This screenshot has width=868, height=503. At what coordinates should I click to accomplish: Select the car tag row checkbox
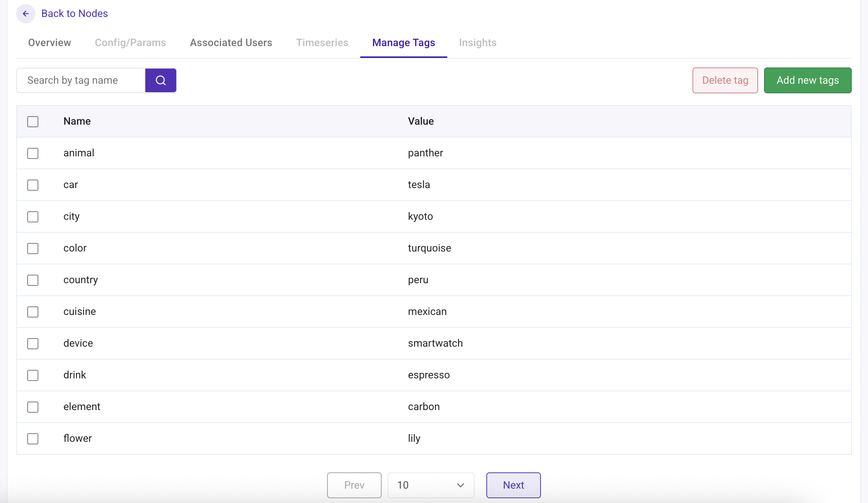point(33,185)
